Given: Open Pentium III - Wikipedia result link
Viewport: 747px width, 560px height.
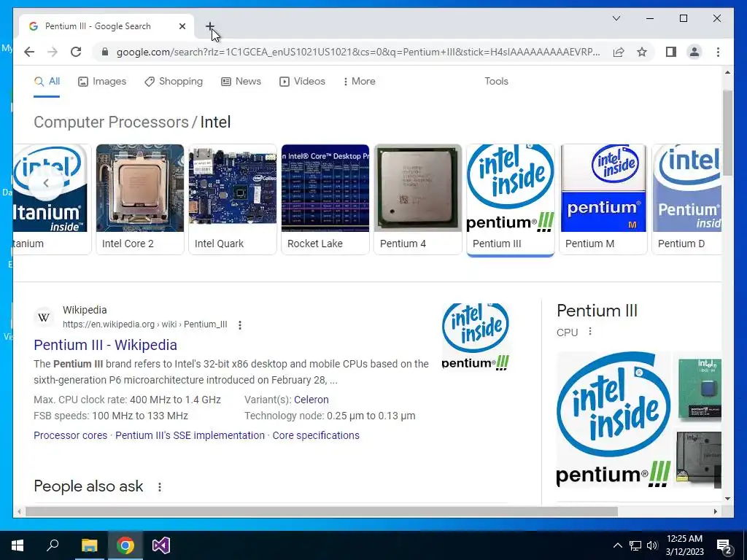Looking at the screenshot, I should [x=105, y=345].
